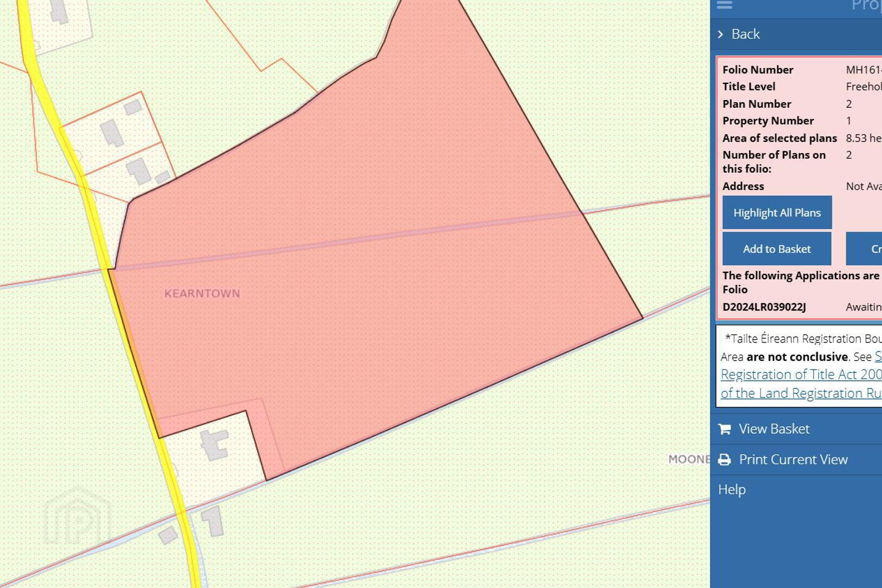Click the yellow road on the map
Image resolution: width=882 pixels, height=588 pixels.
[x=132, y=354]
